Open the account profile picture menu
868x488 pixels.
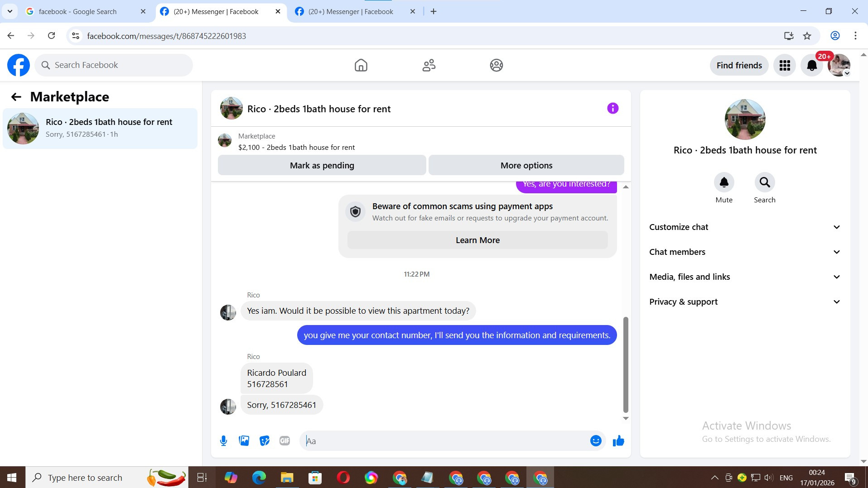(x=839, y=65)
